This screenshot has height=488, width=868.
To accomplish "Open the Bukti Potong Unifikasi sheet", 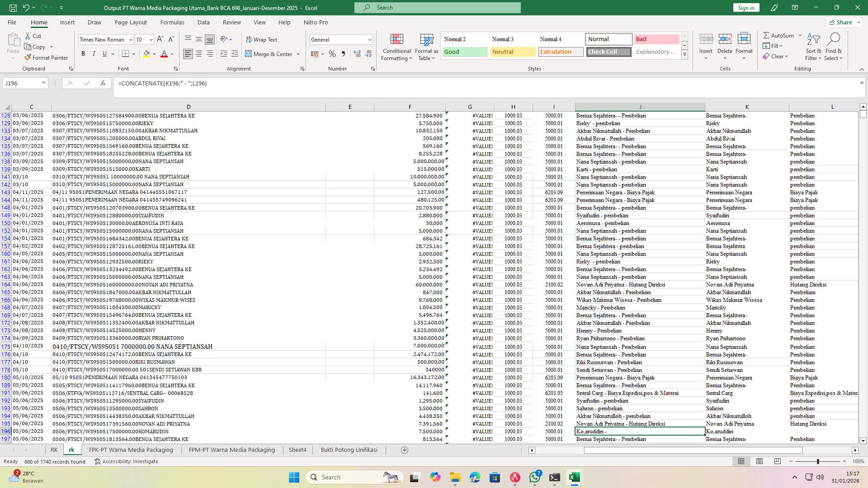I will (x=349, y=450).
